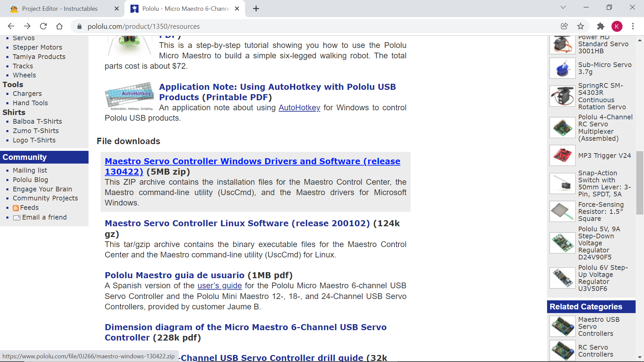This screenshot has width=644, height=362.
Task: Close the Pololu Micro Maestro tab
Action: (x=237, y=9)
